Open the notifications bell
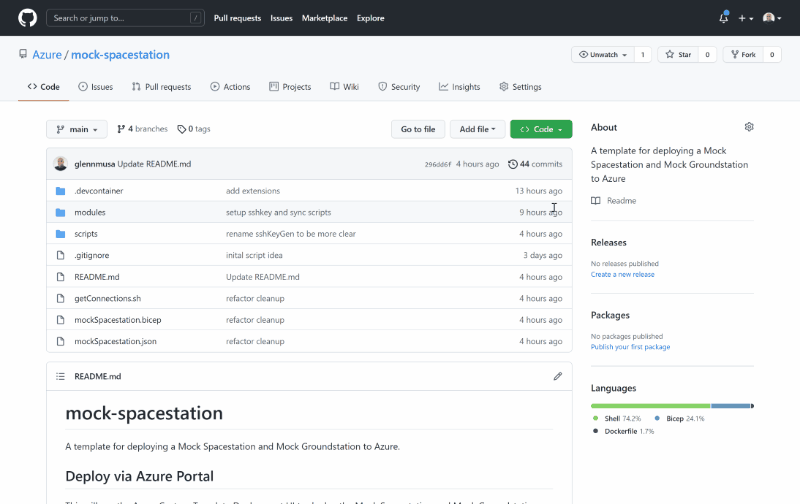Viewport: 800px width, 504px height. point(723,18)
